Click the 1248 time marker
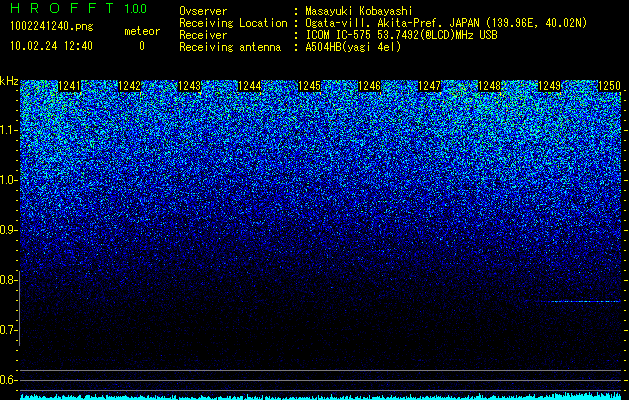The width and height of the screenshot is (629, 400). click(490, 86)
